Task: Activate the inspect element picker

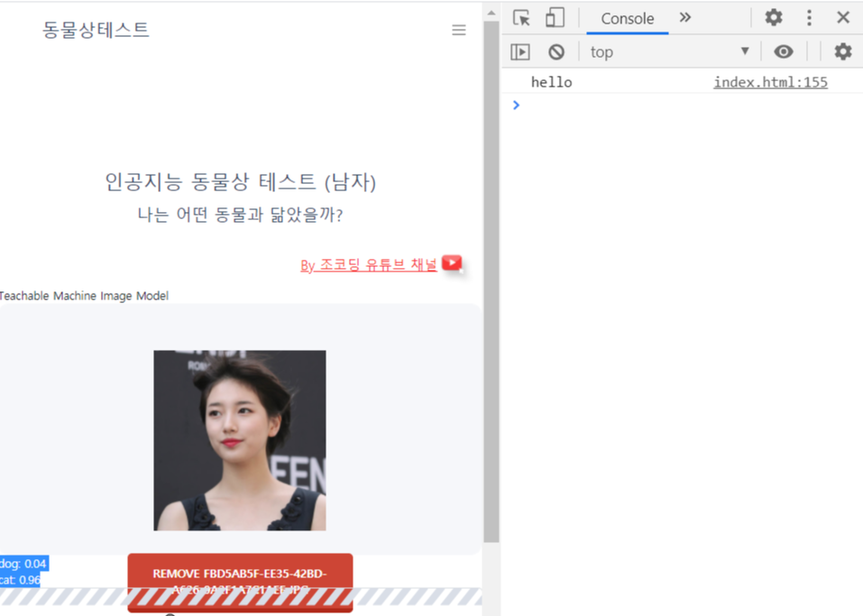Action: [521, 18]
